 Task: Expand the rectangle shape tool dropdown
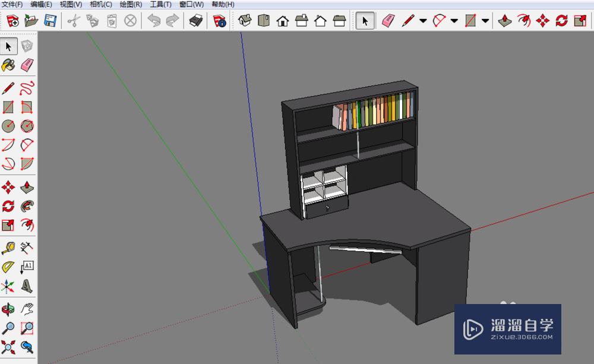(485, 21)
